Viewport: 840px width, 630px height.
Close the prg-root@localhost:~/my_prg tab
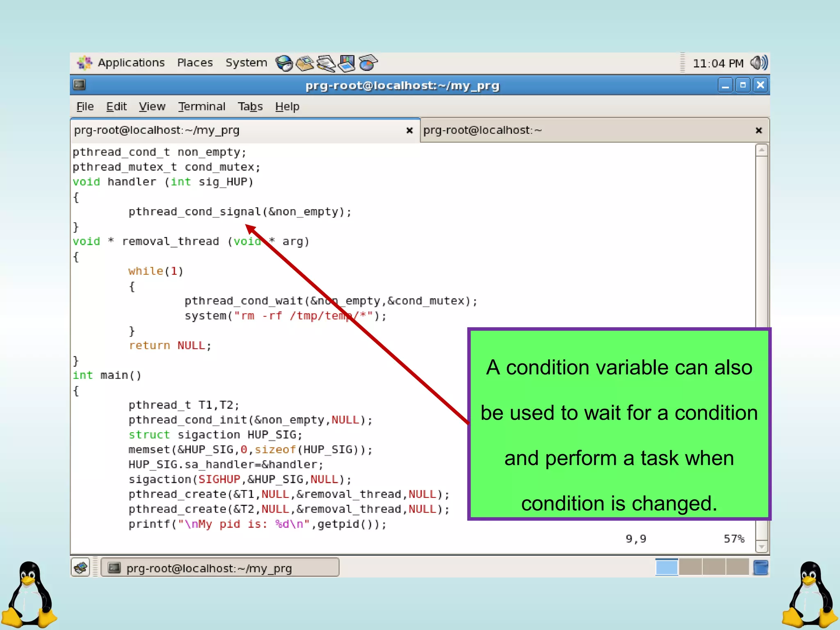pos(409,130)
